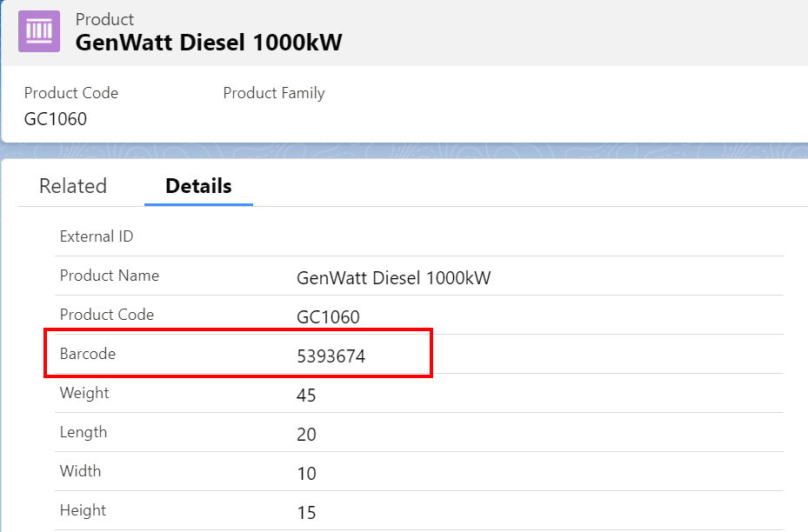
Task: Select the Height value 15
Action: [306, 513]
